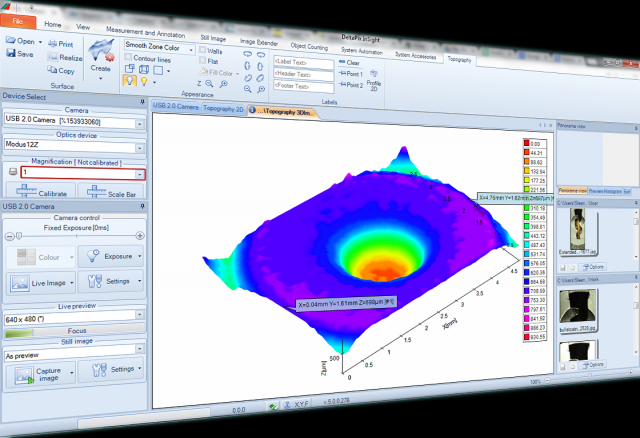Toggle the Contour lines checkbox
The image size is (640, 438).
pyautogui.click(x=129, y=57)
